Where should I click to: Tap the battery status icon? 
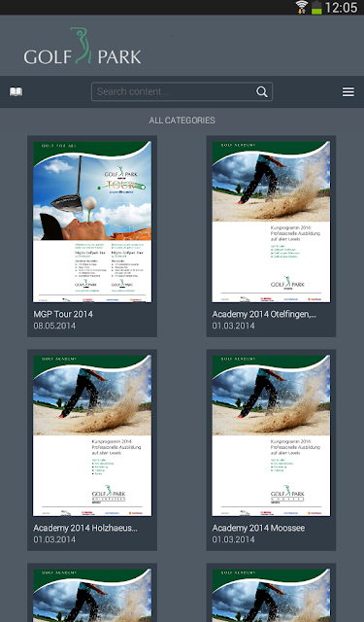(x=316, y=8)
